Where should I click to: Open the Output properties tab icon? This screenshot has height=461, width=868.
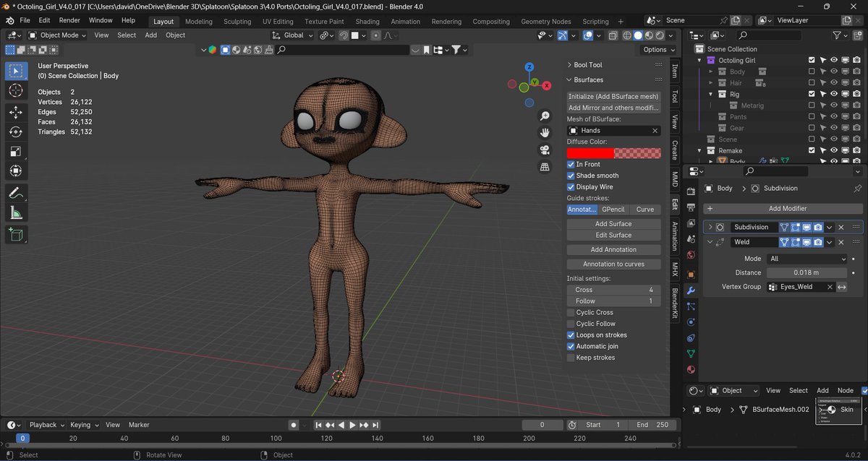click(x=691, y=207)
